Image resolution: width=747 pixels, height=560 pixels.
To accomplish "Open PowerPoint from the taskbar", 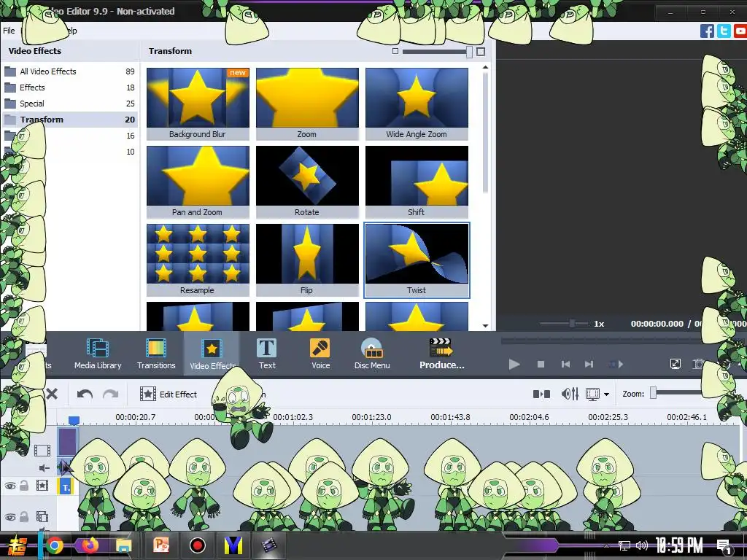I will [x=160, y=545].
